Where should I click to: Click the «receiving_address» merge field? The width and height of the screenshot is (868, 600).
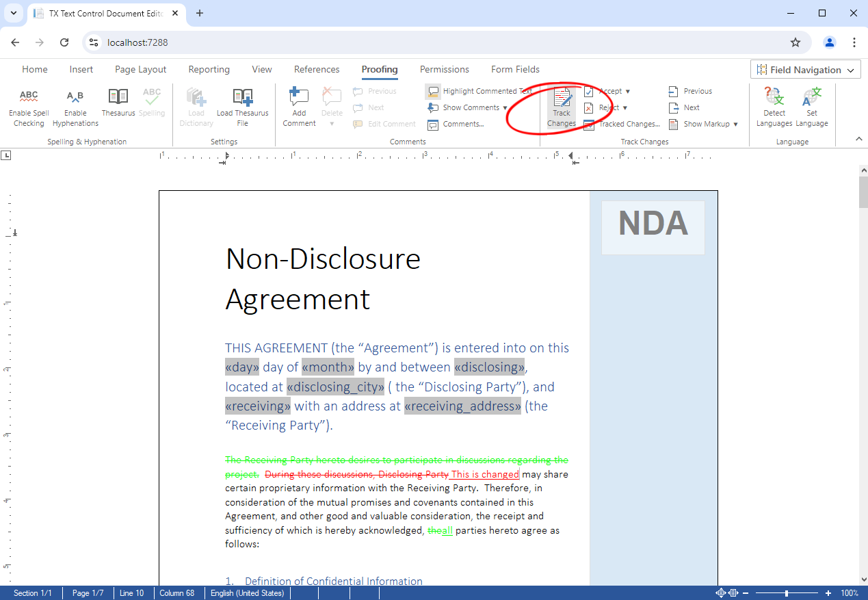tap(462, 406)
